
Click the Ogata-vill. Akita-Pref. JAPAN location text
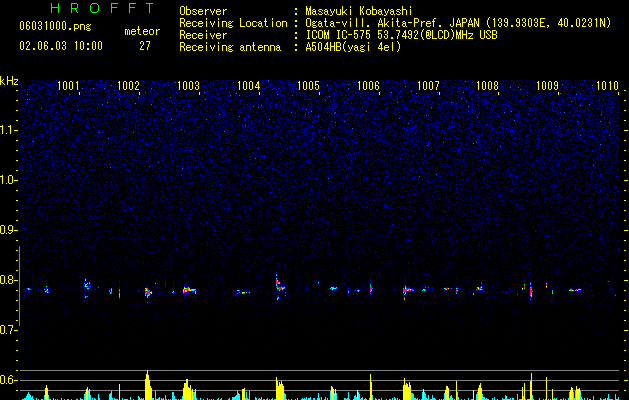458,23
